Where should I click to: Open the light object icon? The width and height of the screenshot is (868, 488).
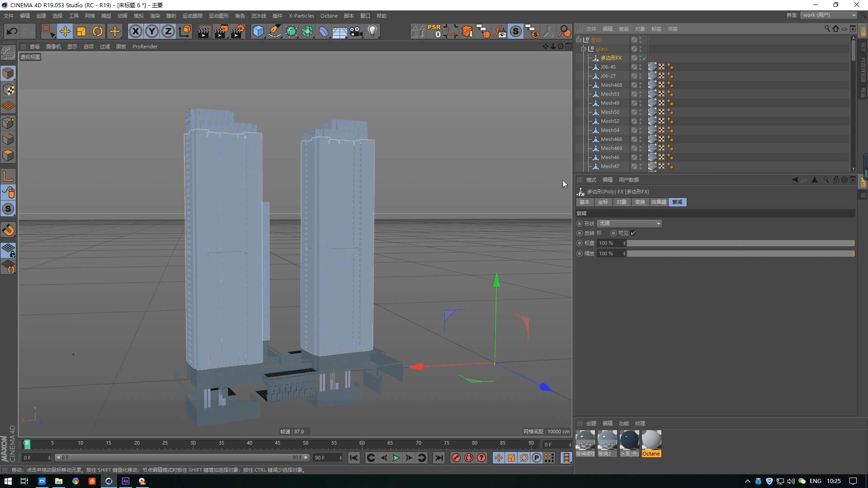(373, 31)
